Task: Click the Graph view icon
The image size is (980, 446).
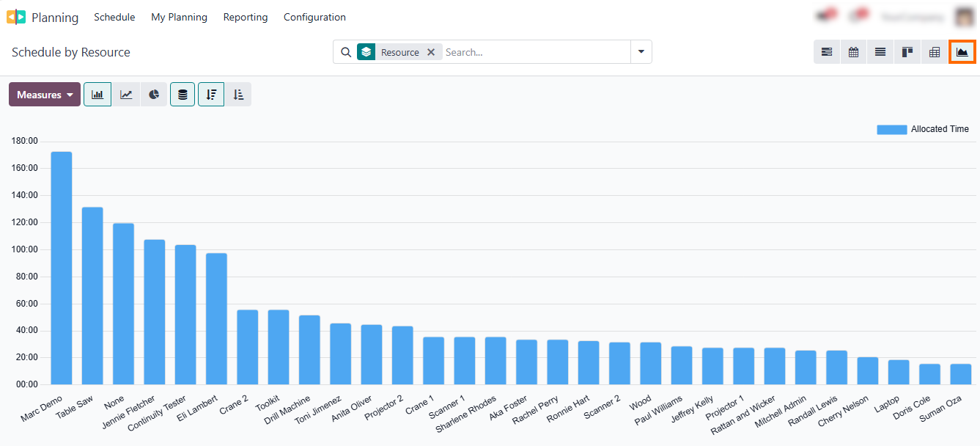Action: click(x=962, y=52)
